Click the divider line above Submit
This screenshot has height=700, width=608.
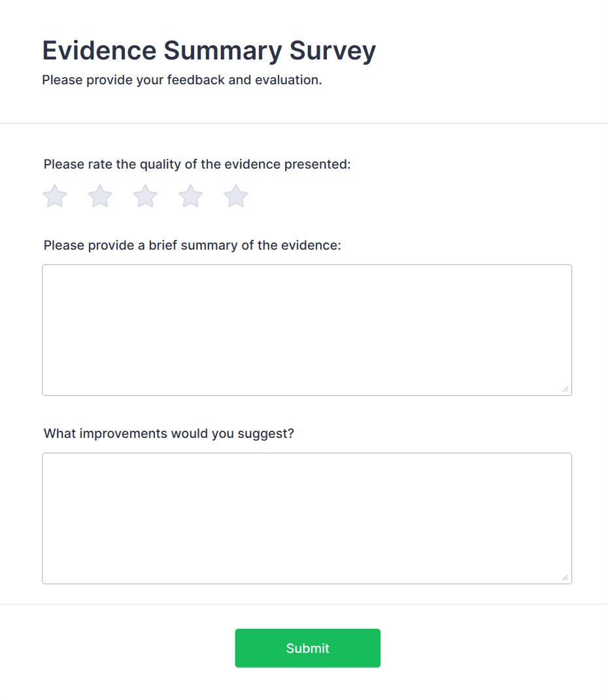(x=304, y=604)
